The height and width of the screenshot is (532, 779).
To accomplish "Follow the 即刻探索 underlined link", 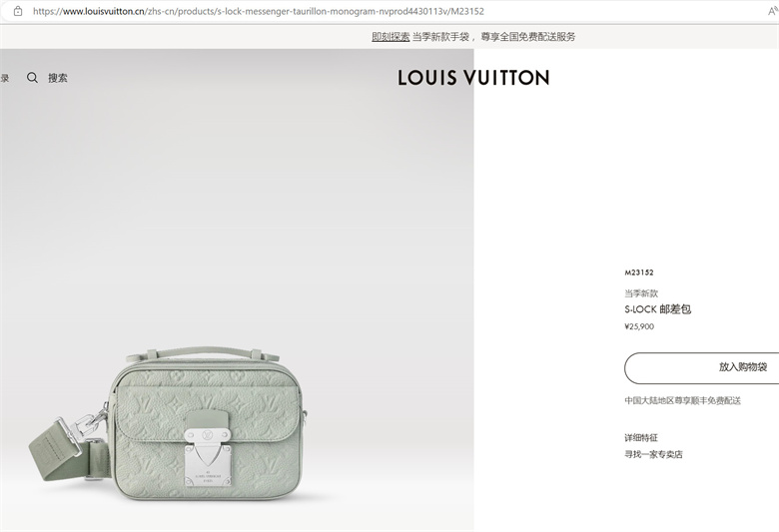I will pyautogui.click(x=390, y=36).
